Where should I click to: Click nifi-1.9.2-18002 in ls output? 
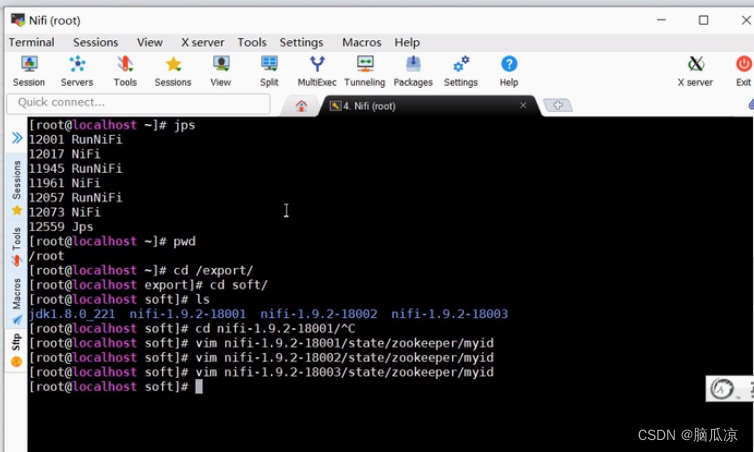[319, 314]
